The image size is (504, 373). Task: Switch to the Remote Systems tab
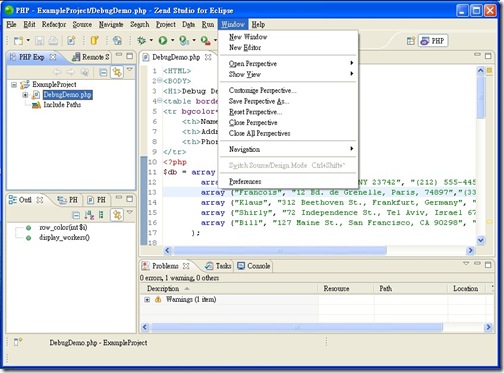click(x=91, y=57)
